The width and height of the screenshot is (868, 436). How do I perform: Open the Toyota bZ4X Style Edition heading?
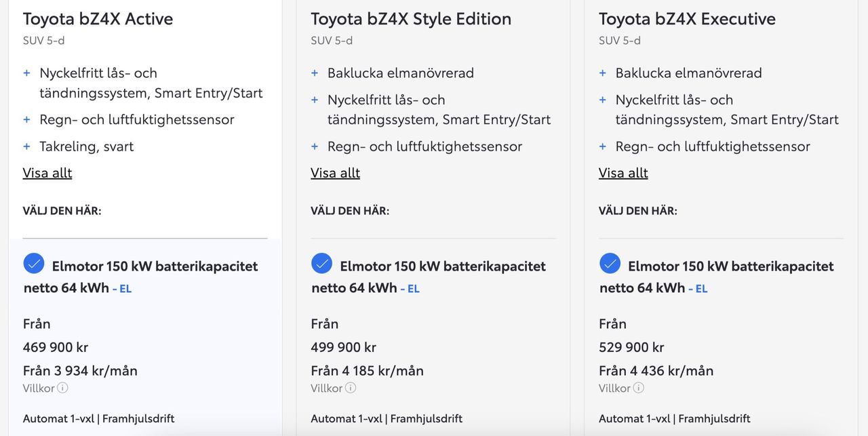click(411, 19)
